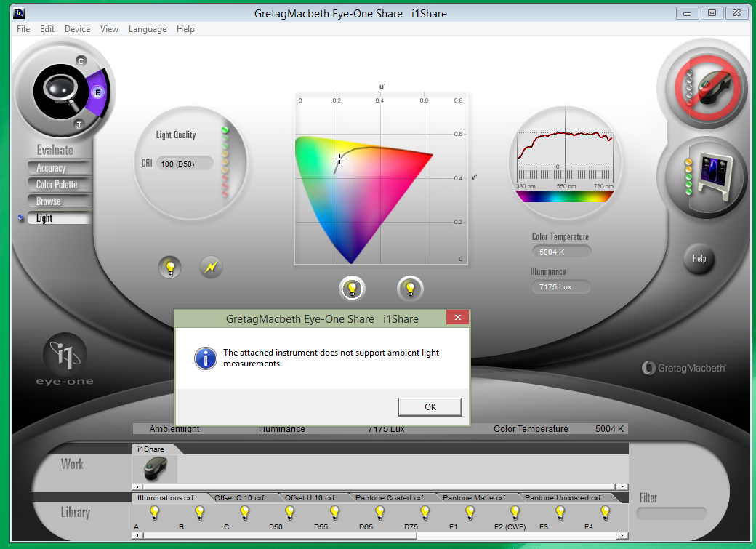Open the Language menu
Image resolution: width=756 pixels, height=549 pixels.
pos(148,29)
